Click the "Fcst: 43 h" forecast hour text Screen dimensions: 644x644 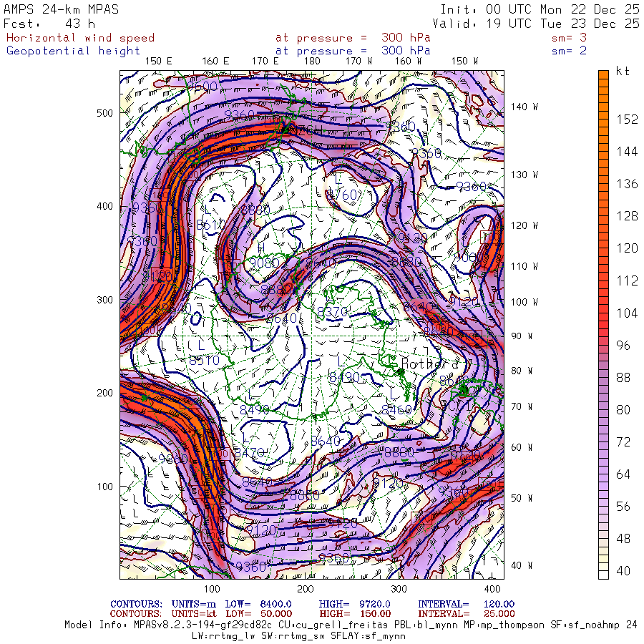coord(49,24)
